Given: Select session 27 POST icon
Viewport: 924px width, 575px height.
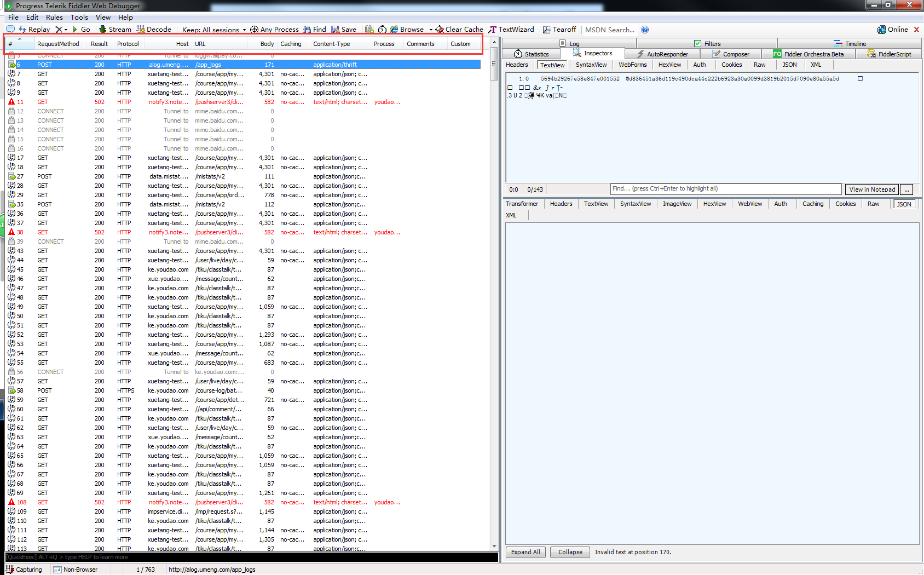Looking at the screenshot, I should (11, 176).
